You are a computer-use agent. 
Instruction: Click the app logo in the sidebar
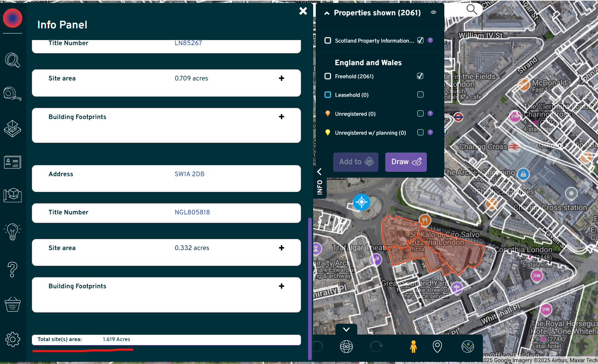[x=13, y=18]
